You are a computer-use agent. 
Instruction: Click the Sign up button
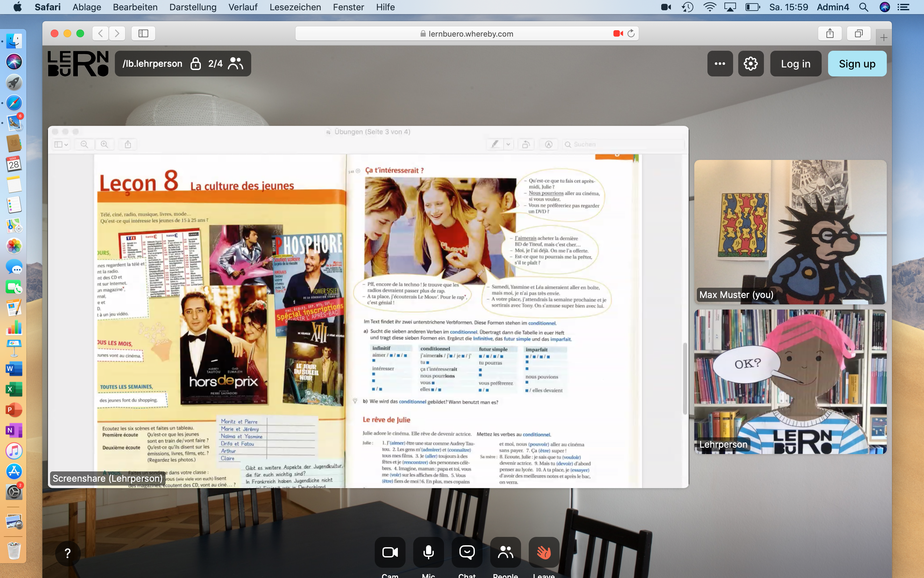pos(857,64)
